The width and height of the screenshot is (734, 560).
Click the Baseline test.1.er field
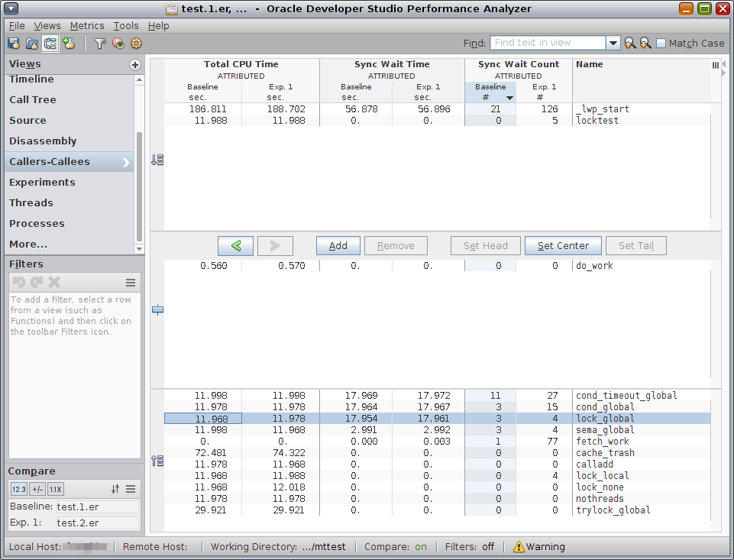[x=97, y=507]
